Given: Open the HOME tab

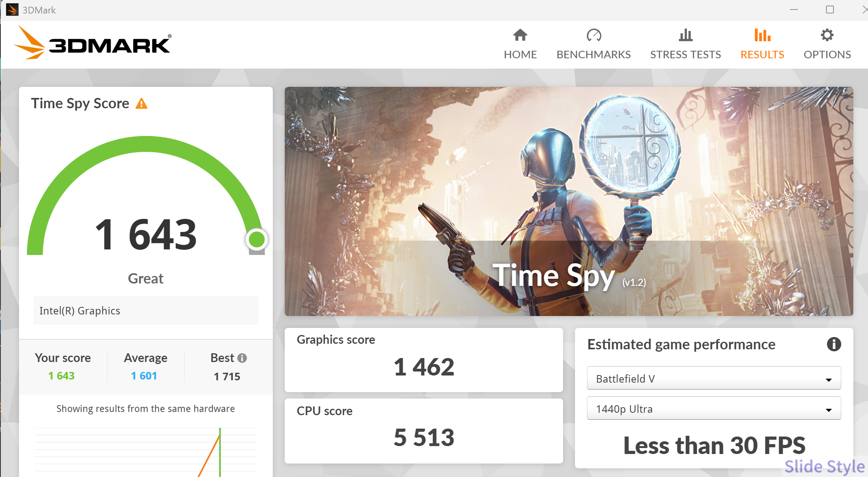Looking at the screenshot, I should click(x=520, y=44).
